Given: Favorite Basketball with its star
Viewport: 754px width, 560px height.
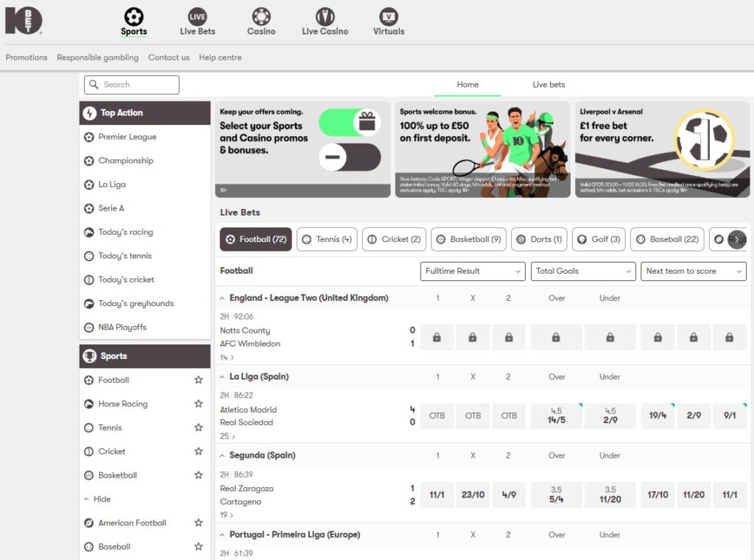Looking at the screenshot, I should pos(199,475).
